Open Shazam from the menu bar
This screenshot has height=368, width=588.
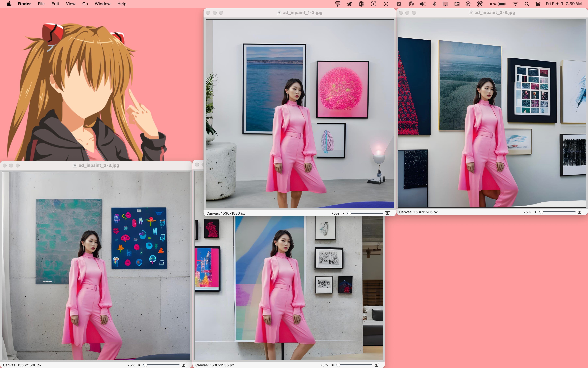[x=399, y=4]
